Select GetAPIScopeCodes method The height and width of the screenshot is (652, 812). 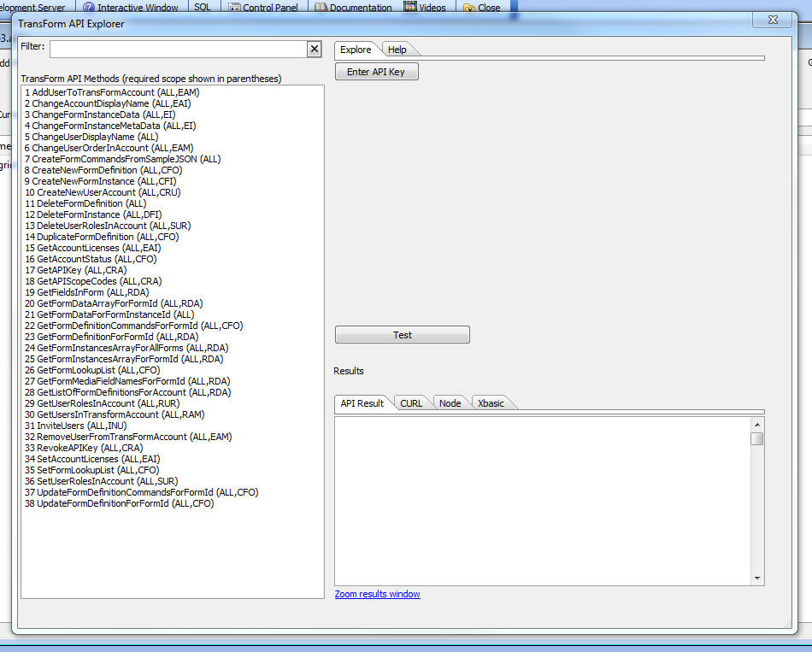[x=93, y=281]
